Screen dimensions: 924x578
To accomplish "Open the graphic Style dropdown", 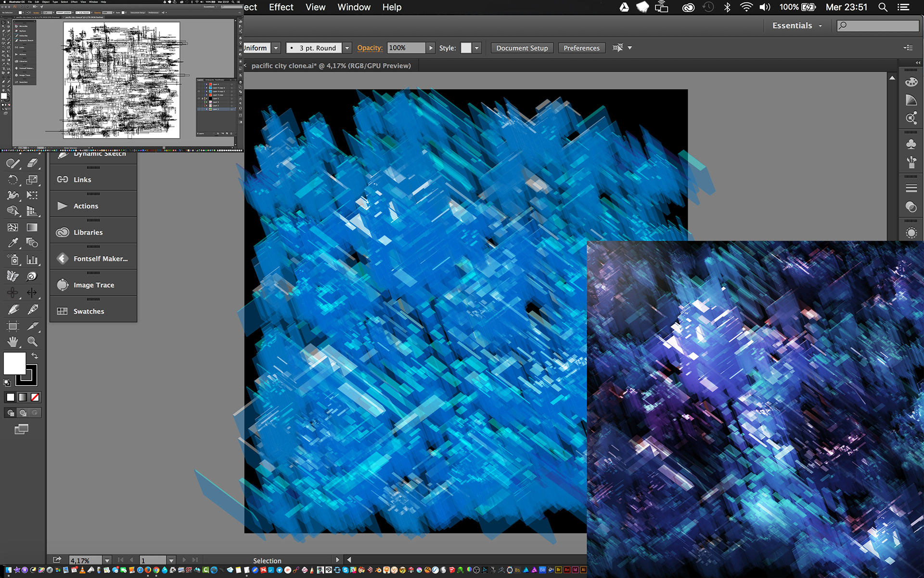I will click(477, 48).
